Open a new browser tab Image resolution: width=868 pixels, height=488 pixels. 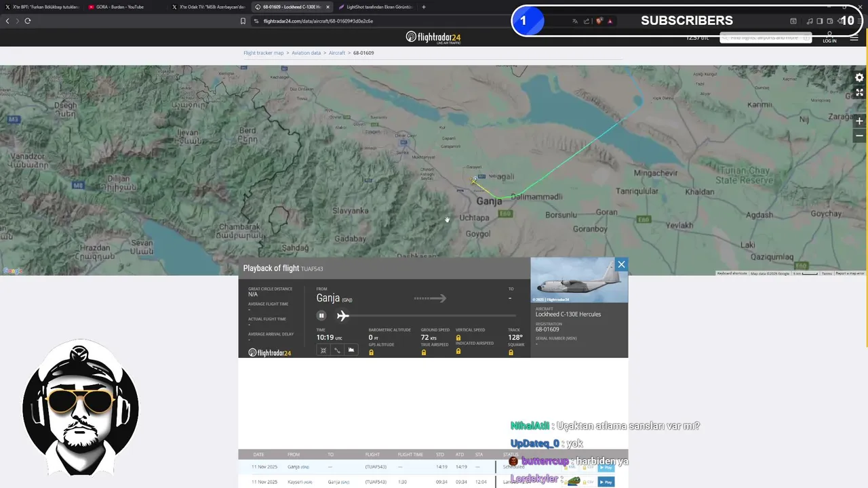(424, 7)
